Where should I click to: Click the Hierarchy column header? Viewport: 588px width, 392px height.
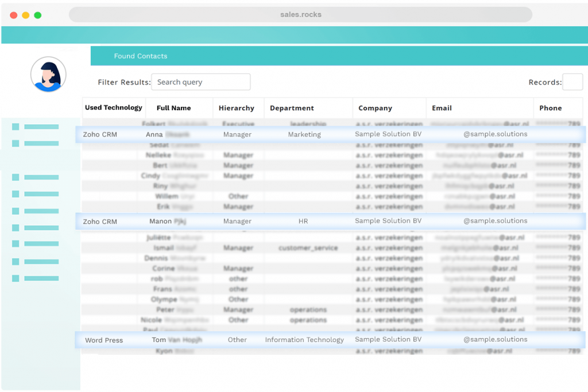[236, 108]
